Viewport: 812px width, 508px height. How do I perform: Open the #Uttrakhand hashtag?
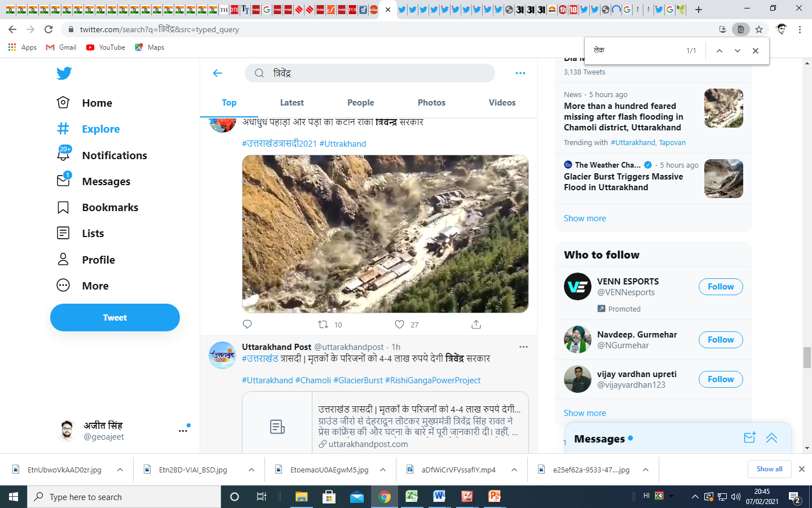click(343, 144)
